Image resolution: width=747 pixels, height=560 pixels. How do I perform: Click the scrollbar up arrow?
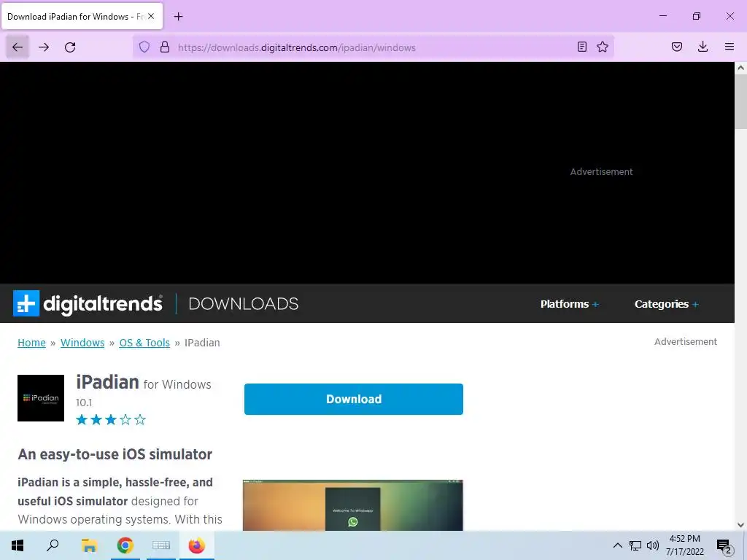741,68
